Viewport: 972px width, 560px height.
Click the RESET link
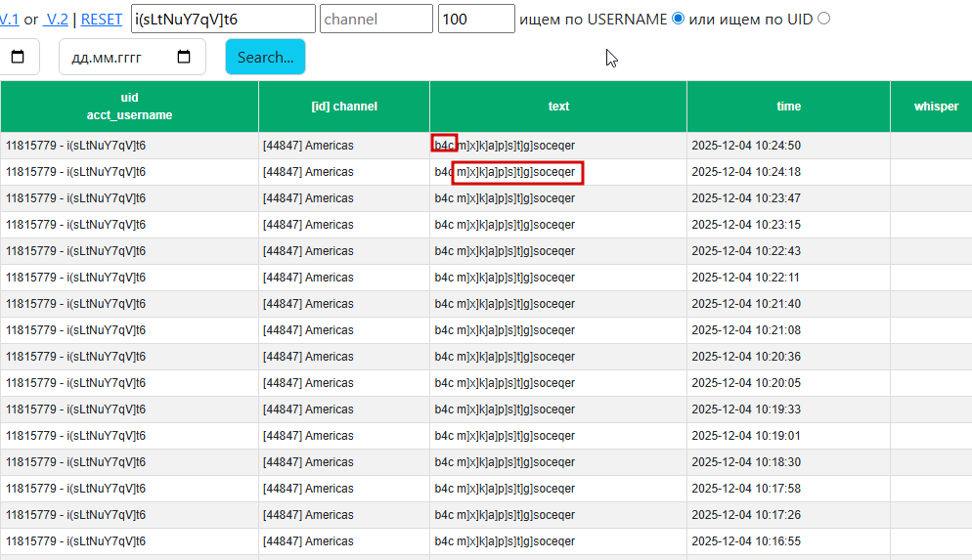click(x=102, y=20)
